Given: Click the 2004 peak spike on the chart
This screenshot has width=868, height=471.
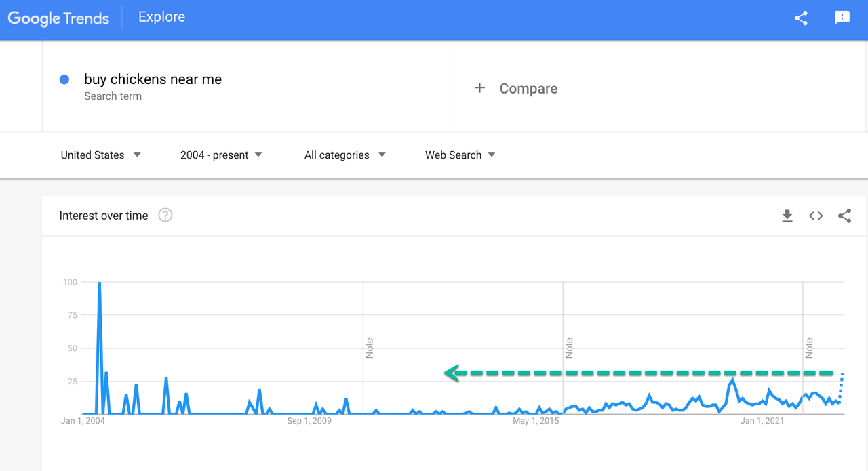Looking at the screenshot, I should coord(100,283).
